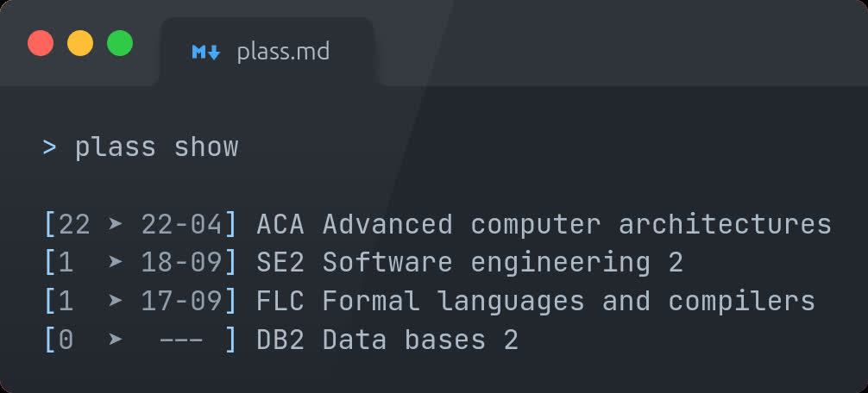
Task: Click the 18-09 date on the SE2 row
Action: point(181,263)
